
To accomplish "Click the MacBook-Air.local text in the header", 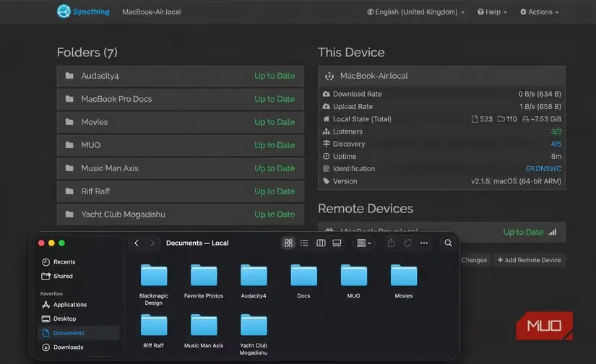I will point(151,12).
